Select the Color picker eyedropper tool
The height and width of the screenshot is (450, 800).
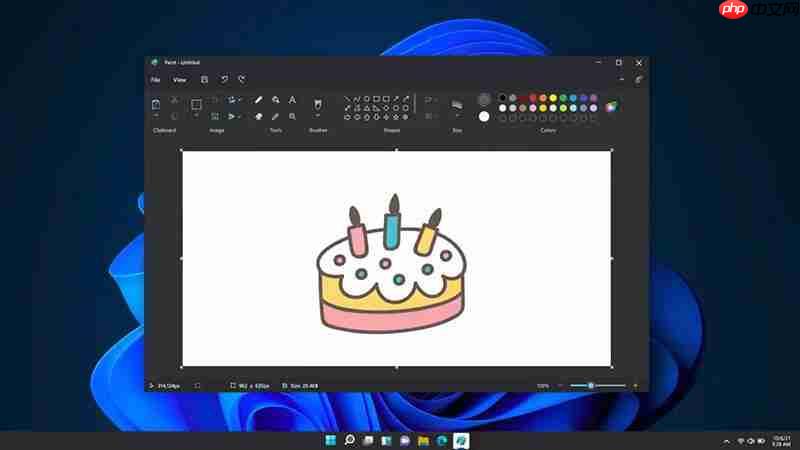276,117
